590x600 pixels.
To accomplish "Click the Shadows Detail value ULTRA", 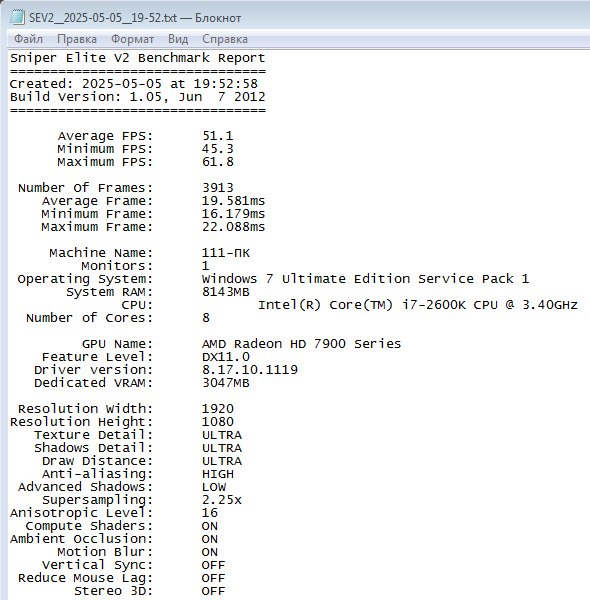I will (x=222, y=448).
